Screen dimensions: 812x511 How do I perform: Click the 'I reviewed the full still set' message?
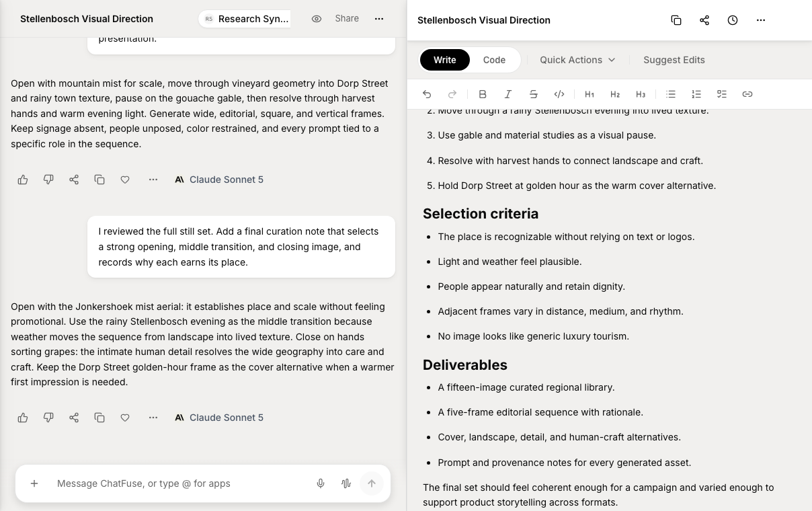[x=241, y=247]
